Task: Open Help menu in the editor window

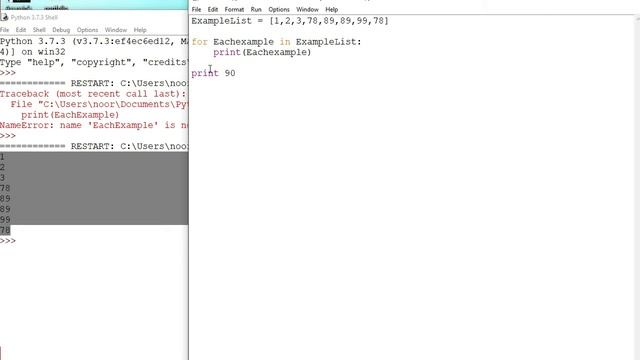Action: click(x=331, y=9)
